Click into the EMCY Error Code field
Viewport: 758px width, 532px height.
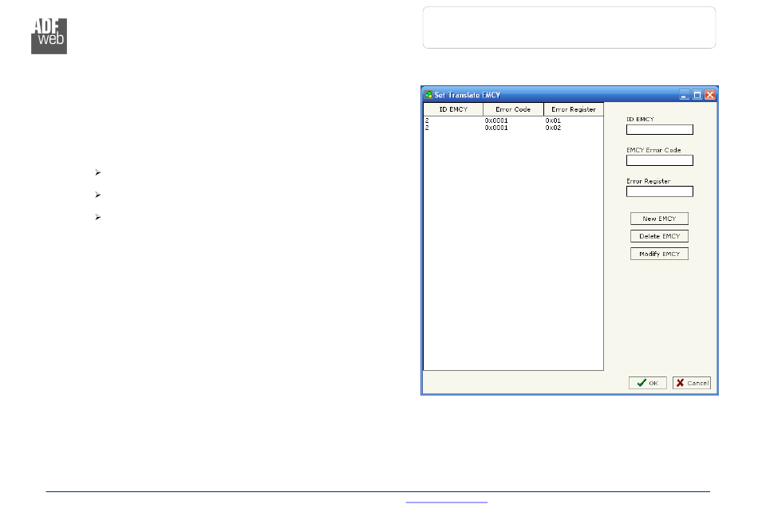click(x=659, y=160)
